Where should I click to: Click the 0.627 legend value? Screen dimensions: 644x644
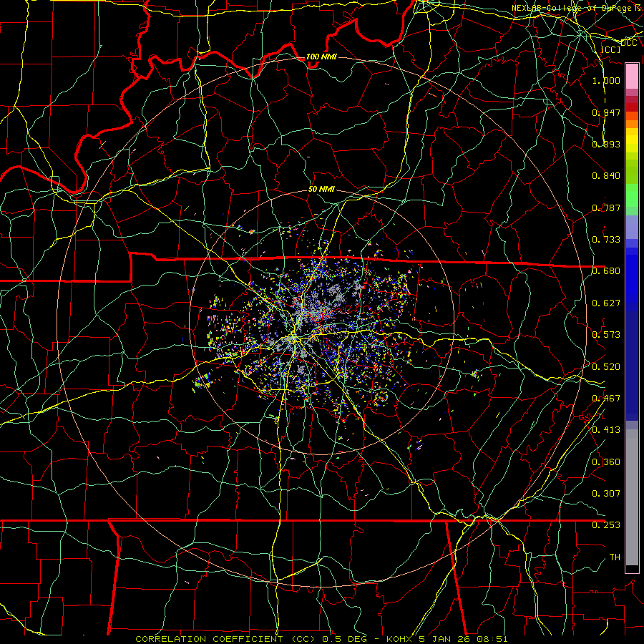[x=606, y=303]
